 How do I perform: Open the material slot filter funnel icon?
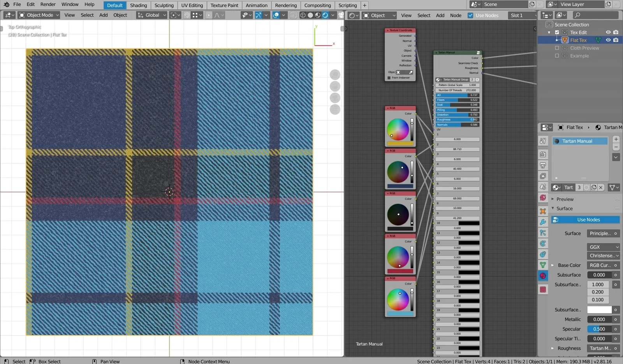pyautogui.click(x=612, y=187)
